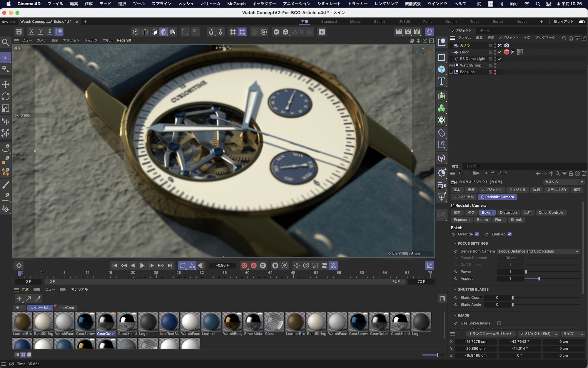Image resolution: width=588 pixels, height=368 pixels.
Task: Select the Move tool in left toolbar
Action: click(x=6, y=84)
